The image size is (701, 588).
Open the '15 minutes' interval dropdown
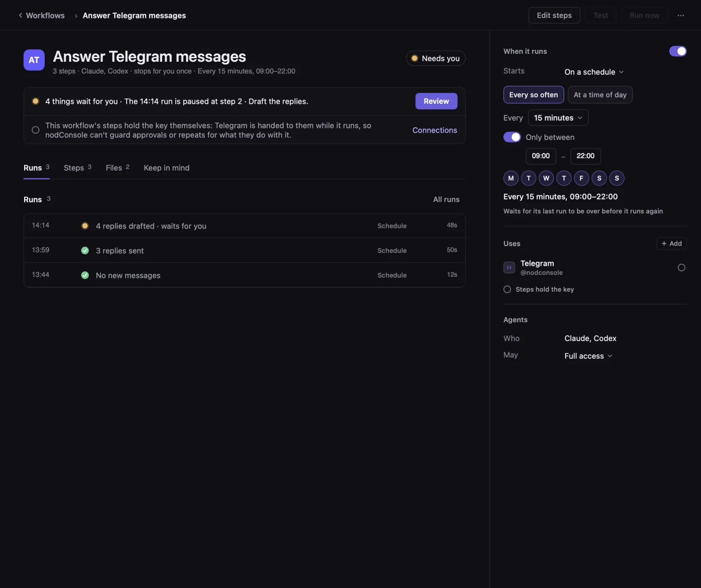(x=558, y=118)
